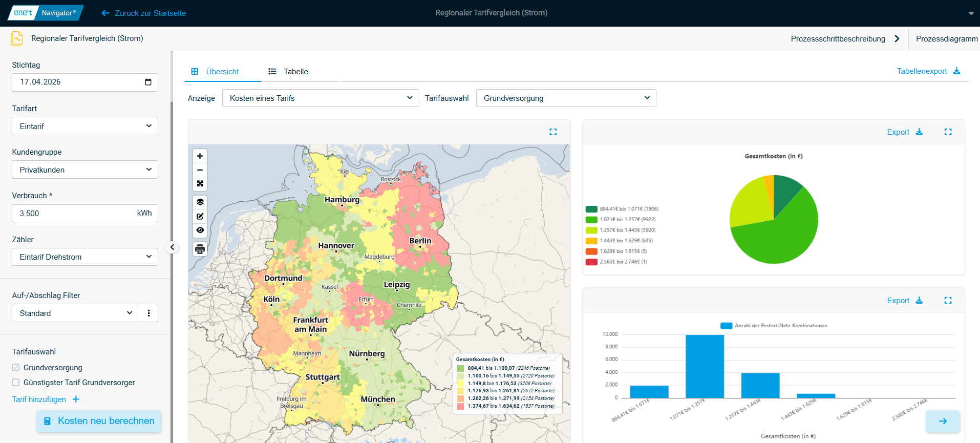Maximize the map panel

553,132
